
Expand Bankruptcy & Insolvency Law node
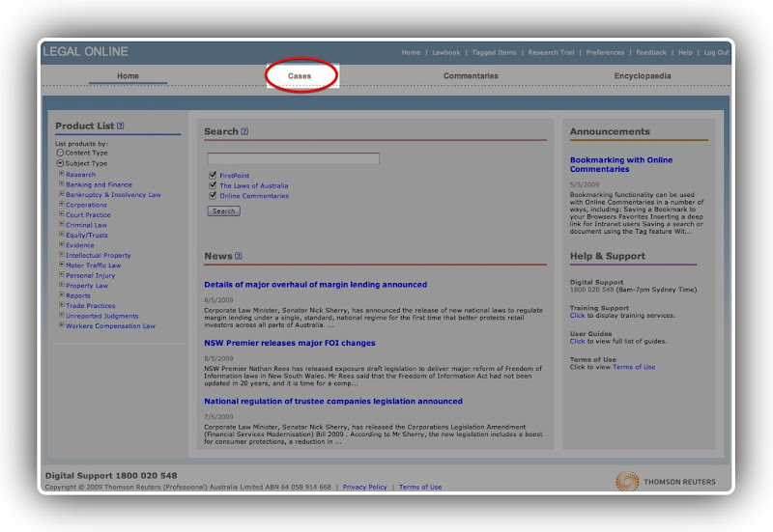click(62, 194)
